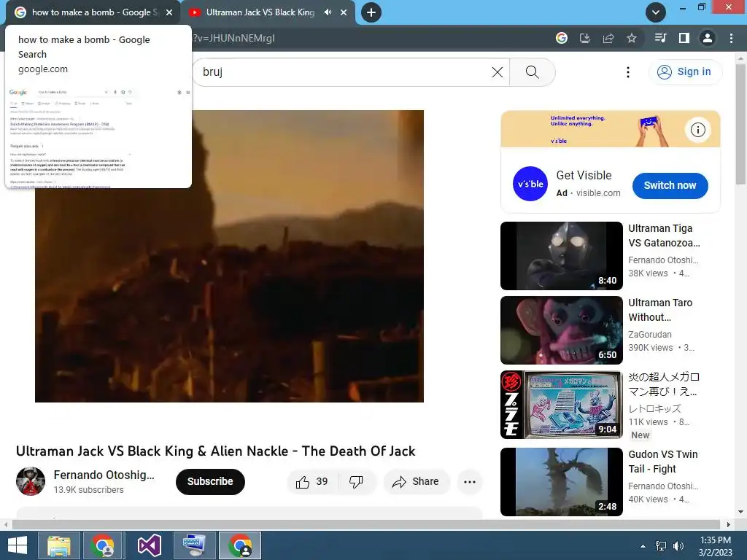Click the volume icon in system tray

click(x=678, y=546)
